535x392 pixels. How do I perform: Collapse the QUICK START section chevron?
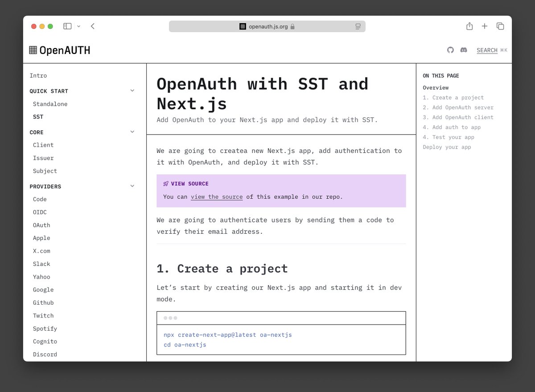click(x=132, y=91)
